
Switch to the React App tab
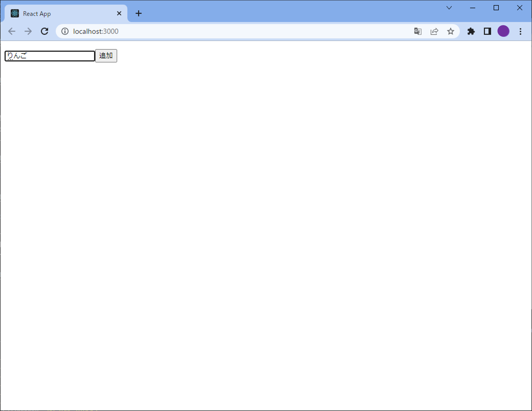66,14
